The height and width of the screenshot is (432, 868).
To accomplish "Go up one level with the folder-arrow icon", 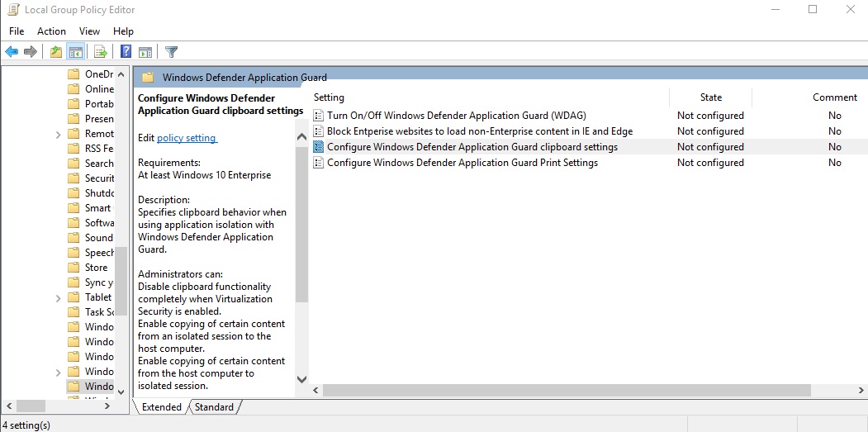I will point(56,52).
